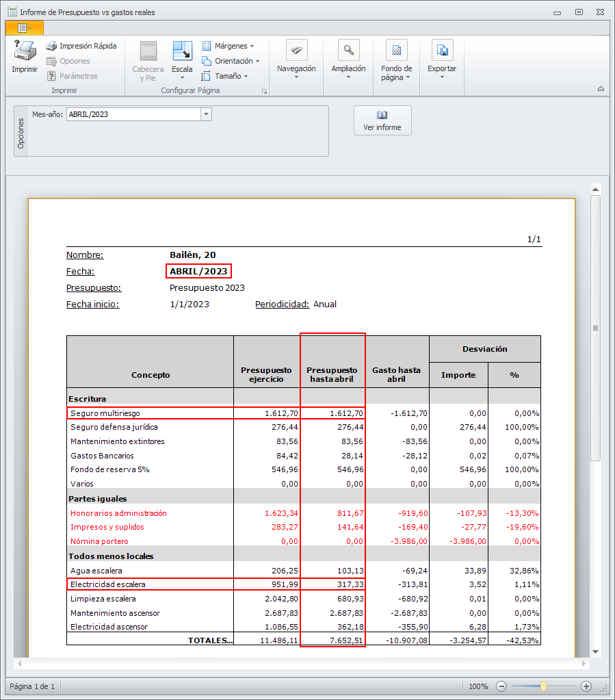The image size is (615, 700).
Task: Click the zoom out minus icon
Action: [501, 686]
